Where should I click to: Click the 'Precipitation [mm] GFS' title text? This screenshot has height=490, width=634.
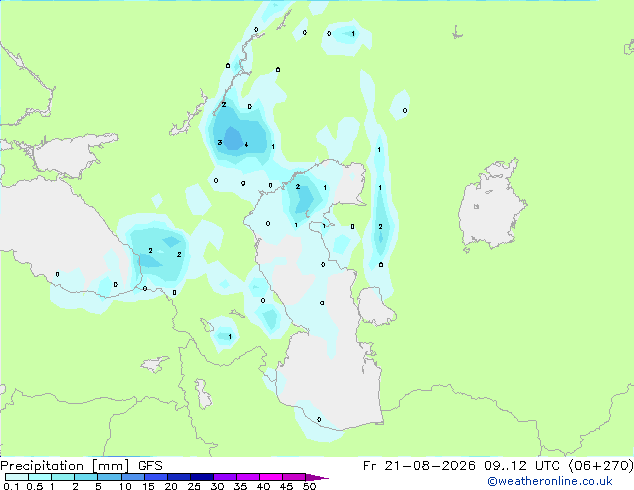pyautogui.click(x=81, y=466)
